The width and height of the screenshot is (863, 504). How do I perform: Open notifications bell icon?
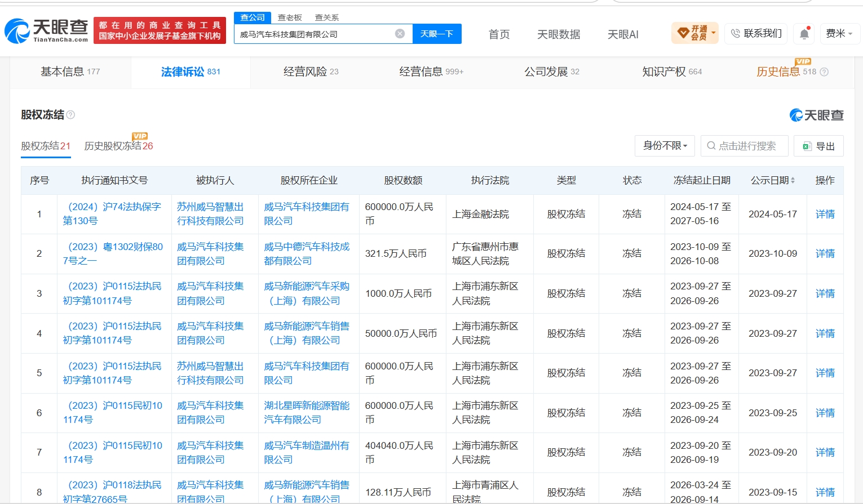(x=804, y=34)
